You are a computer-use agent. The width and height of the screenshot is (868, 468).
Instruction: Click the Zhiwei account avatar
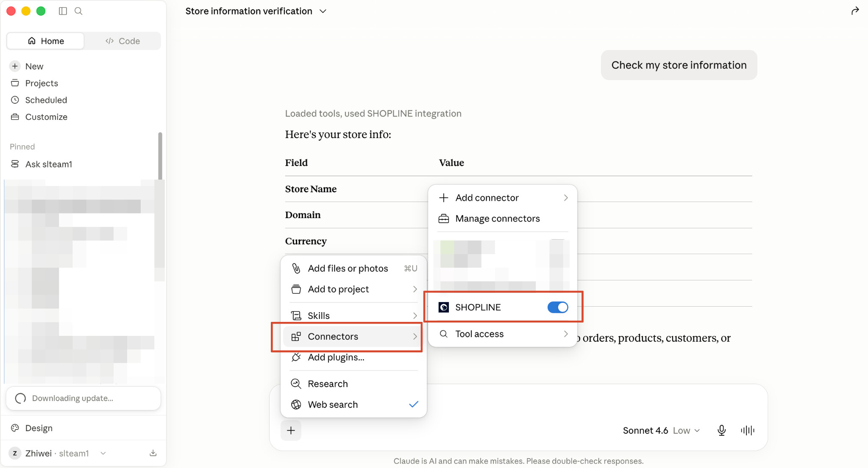[15, 453]
